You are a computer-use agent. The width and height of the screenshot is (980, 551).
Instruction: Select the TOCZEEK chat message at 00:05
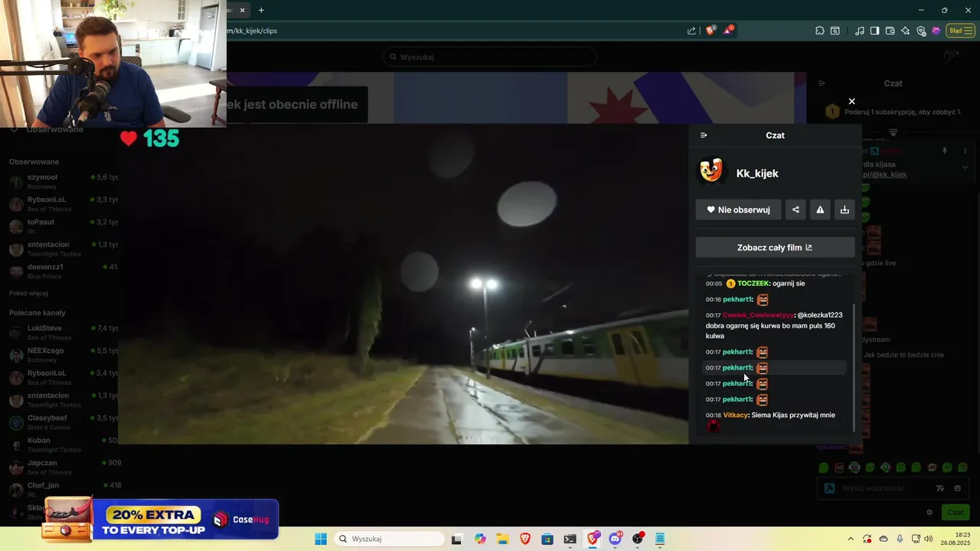[773, 284]
